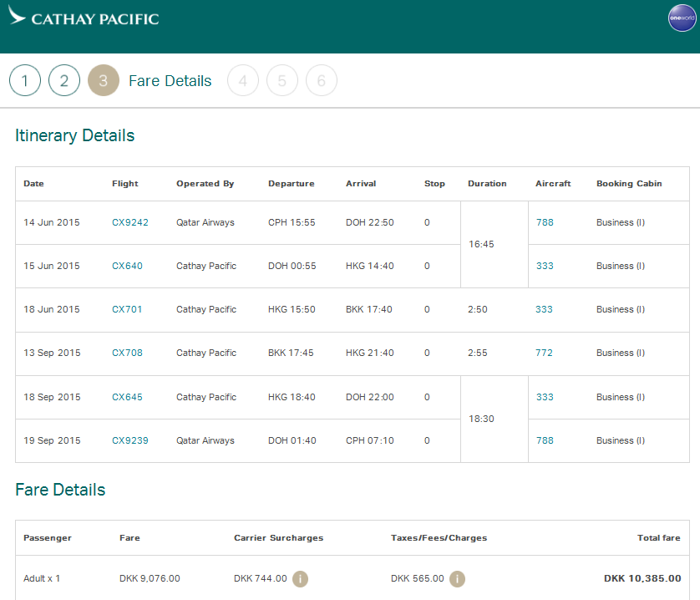
Task: Go back to step 1
Action: (x=25, y=80)
